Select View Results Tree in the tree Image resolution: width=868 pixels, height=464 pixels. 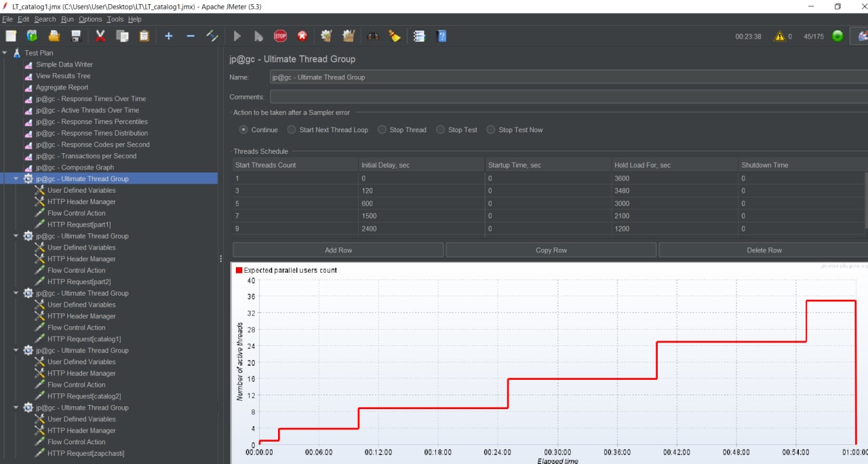[x=63, y=76]
